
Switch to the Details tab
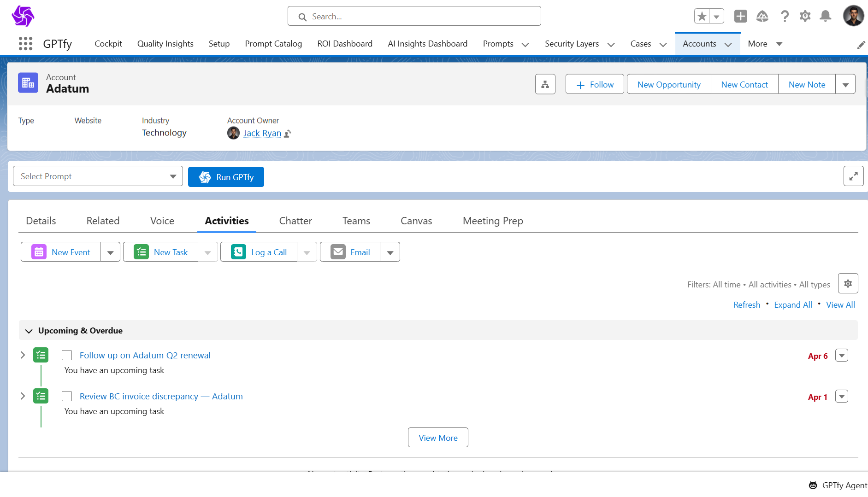pyautogui.click(x=41, y=221)
